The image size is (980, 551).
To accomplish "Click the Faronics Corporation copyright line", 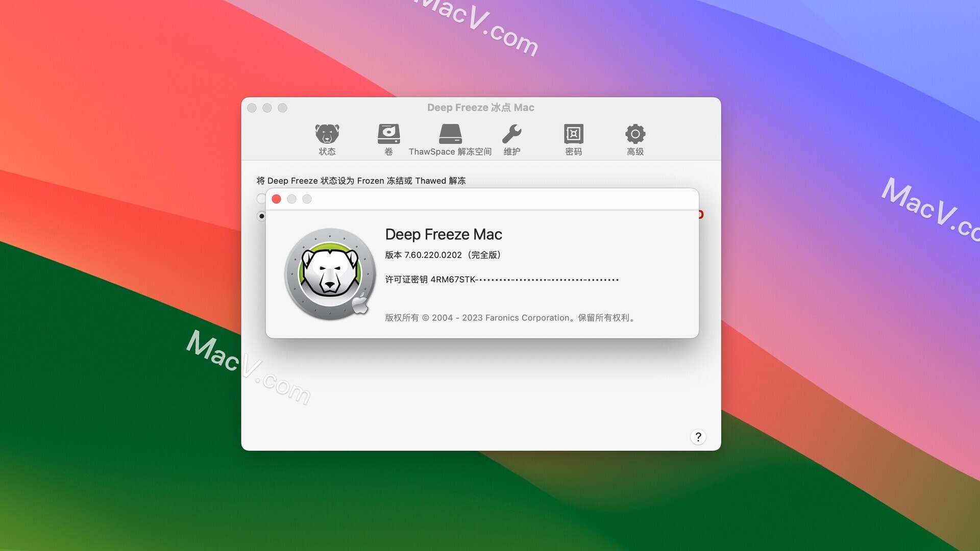I will (x=510, y=318).
